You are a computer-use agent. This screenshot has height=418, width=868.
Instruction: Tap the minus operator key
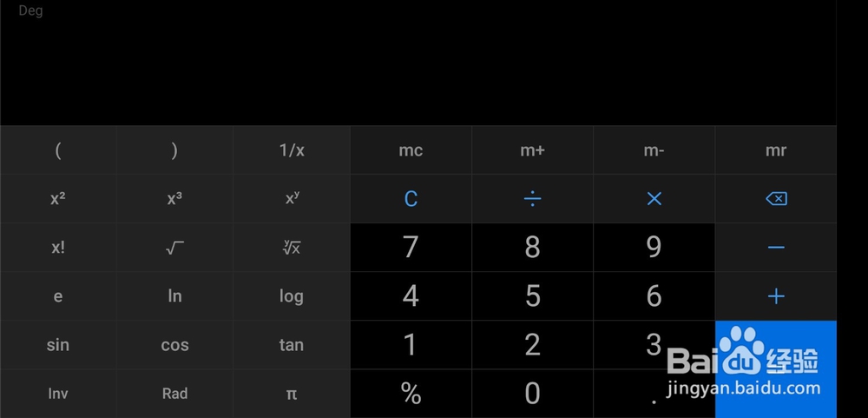776,248
